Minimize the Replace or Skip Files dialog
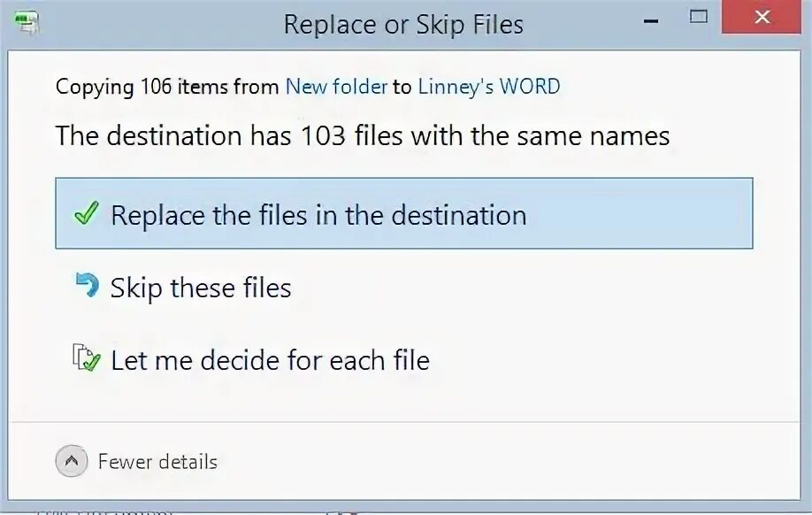The image size is (812, 515). tap(651, 21)
